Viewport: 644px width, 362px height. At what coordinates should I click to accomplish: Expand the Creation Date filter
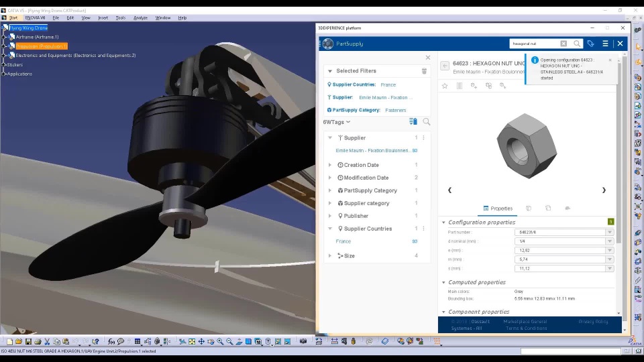click(330, 165)
